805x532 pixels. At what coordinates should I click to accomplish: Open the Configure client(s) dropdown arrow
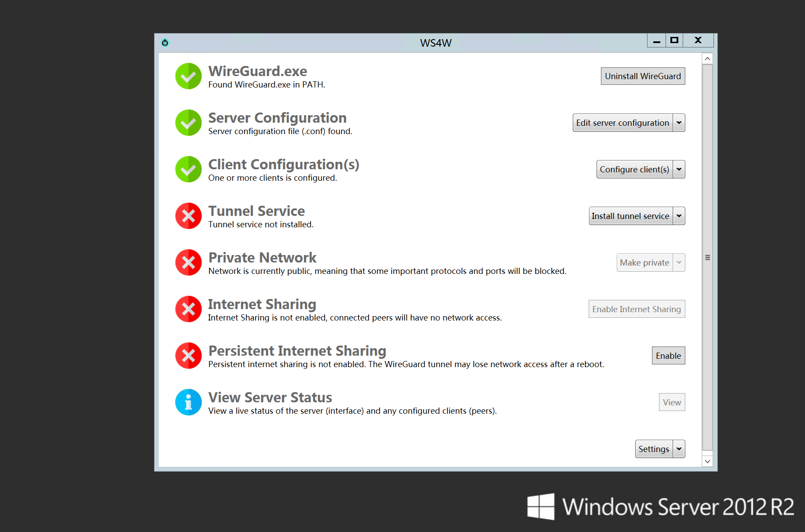point(679,169)
